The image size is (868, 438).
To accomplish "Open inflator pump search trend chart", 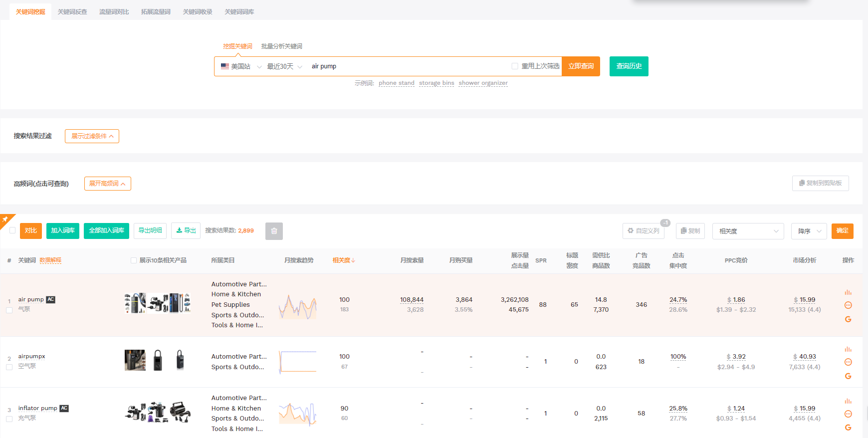I will tap(298, 414).
